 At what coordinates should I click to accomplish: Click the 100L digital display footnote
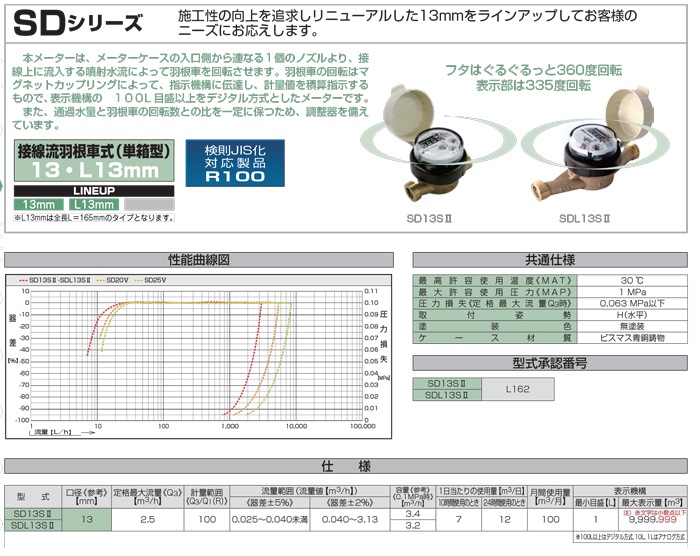pyautogui.click(x=630, y=537)
